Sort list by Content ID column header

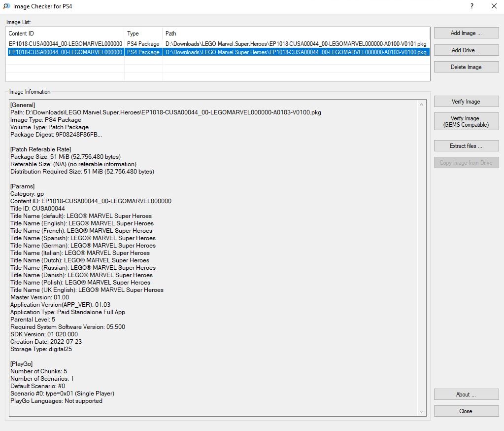click(65, 34)
